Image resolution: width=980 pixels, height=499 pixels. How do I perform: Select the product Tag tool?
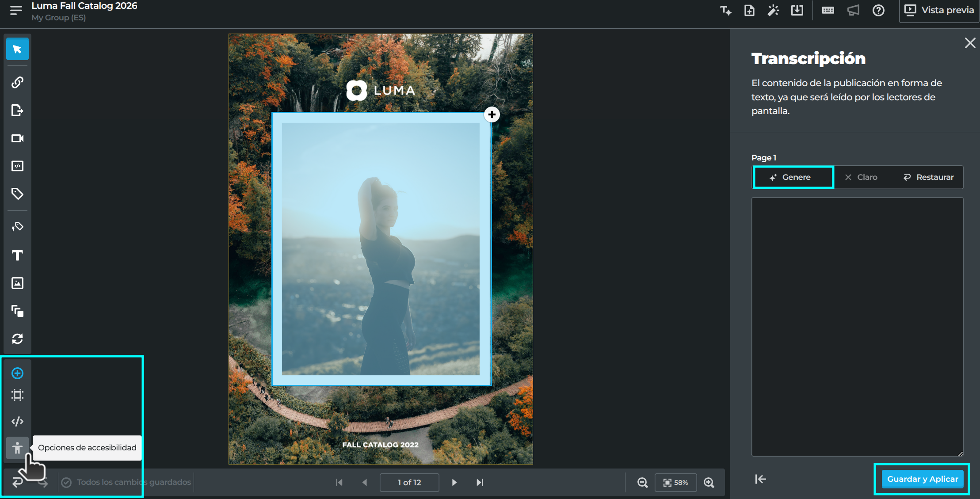coord(17,194)
